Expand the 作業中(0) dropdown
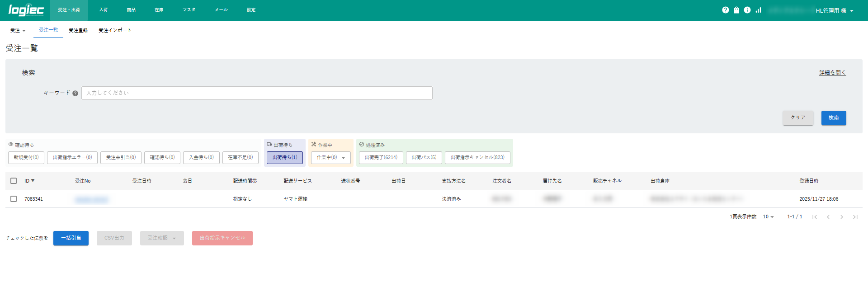The height and width of the screenshot is (287, 868). click(343, 158)
